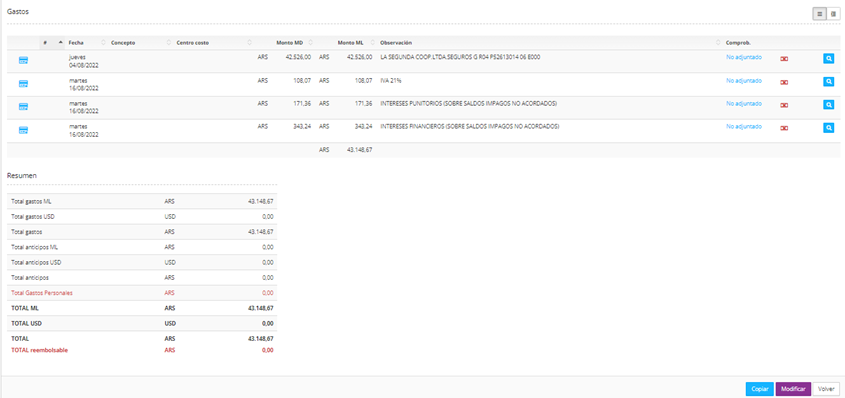Screen dimensions: 845x398
Task: Click 'Total anticipos ML' summary row label
Action: pos(34,247)
